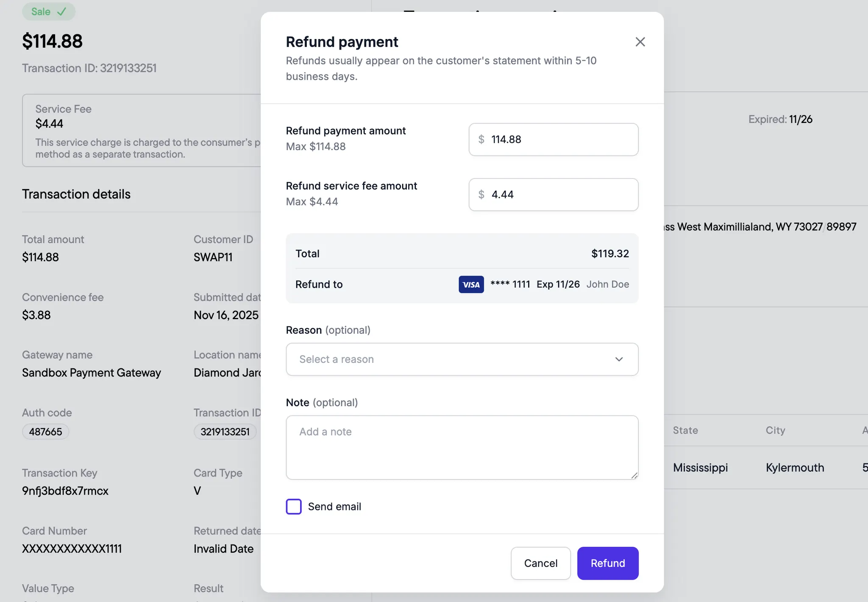Click the Send email label
Image resolution: width=868 pixels, height=602 pixels.
[x=334, y=507]
